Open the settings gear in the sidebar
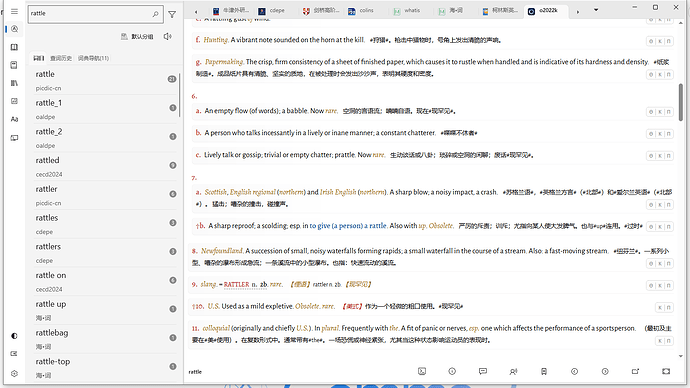The height and width of the screenshot is (388, 690). point(14,373)
